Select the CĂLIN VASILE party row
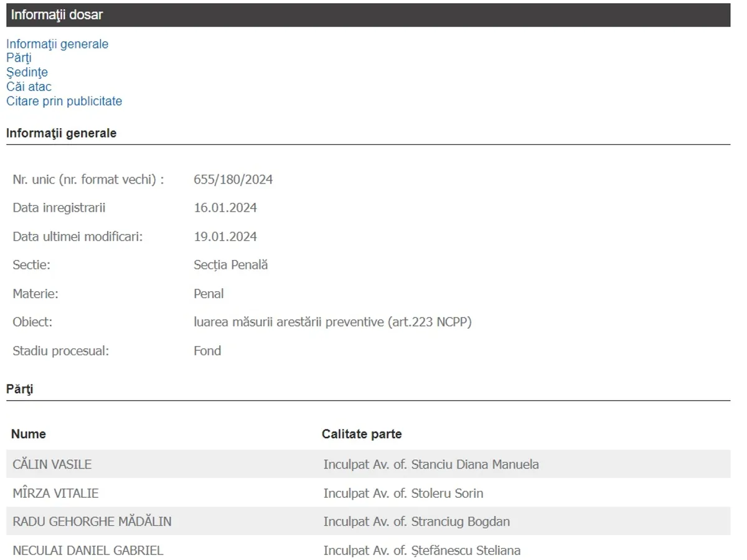Screen dimensions: 747x560 [x=52, y=464]
